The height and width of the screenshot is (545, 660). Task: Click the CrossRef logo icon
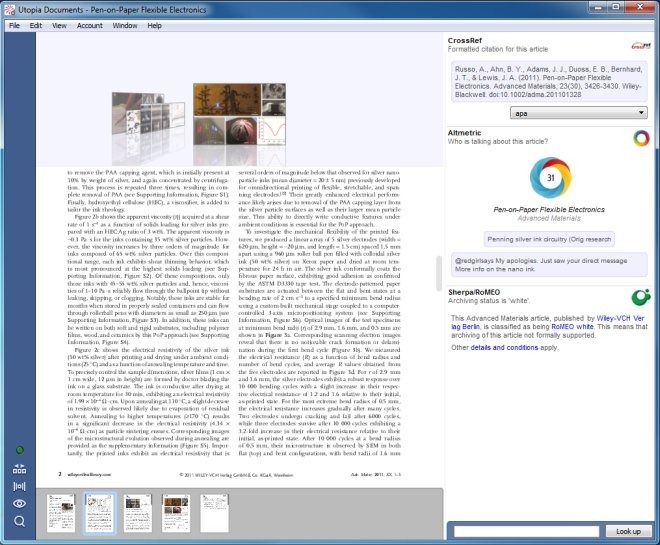[641, 45]
